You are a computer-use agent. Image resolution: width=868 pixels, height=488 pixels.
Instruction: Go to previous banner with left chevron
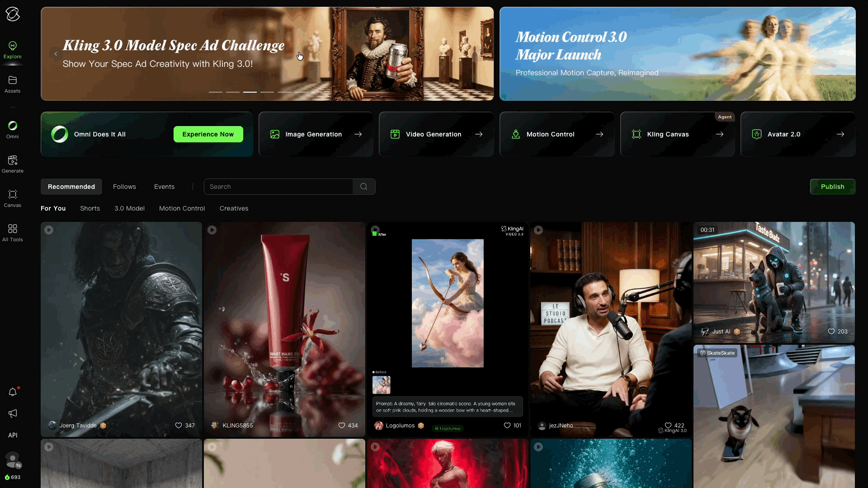pos(56,54)
